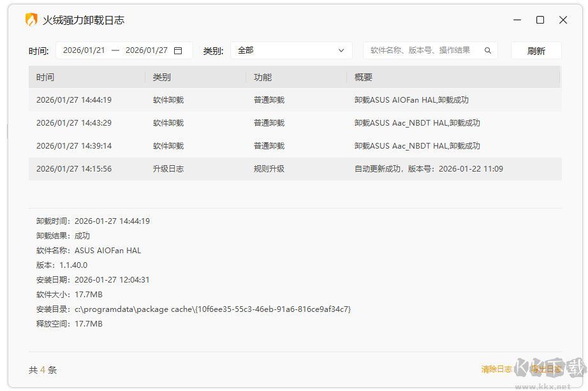
Task: Click the 版本: 1.1.40.0 detail line
Action: click(x=62, y=265)
